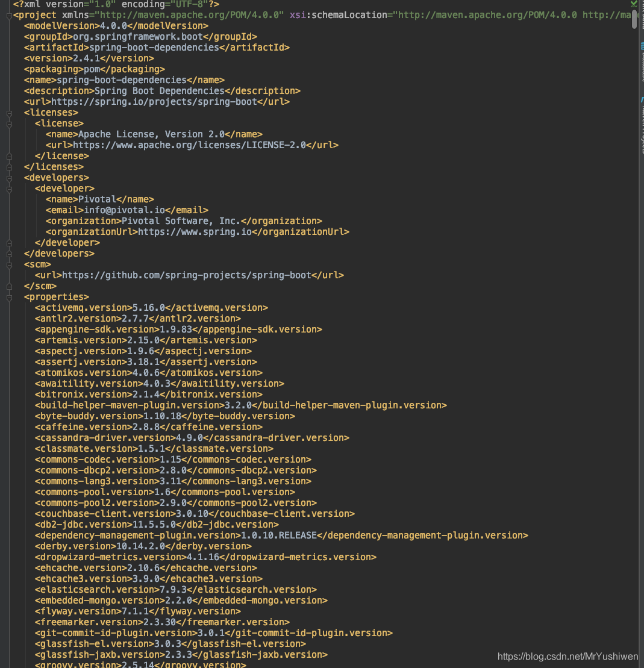Click the cassandra-driver.version 4.9.0 line
This screenshot has width=644, height=668.
point(192,439)
